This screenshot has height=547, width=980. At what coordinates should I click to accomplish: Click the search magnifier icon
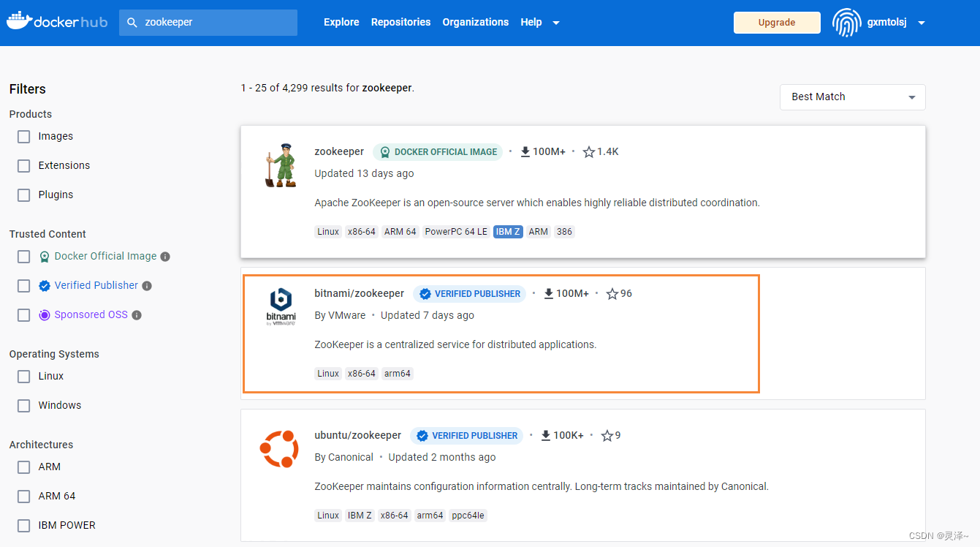132,23
